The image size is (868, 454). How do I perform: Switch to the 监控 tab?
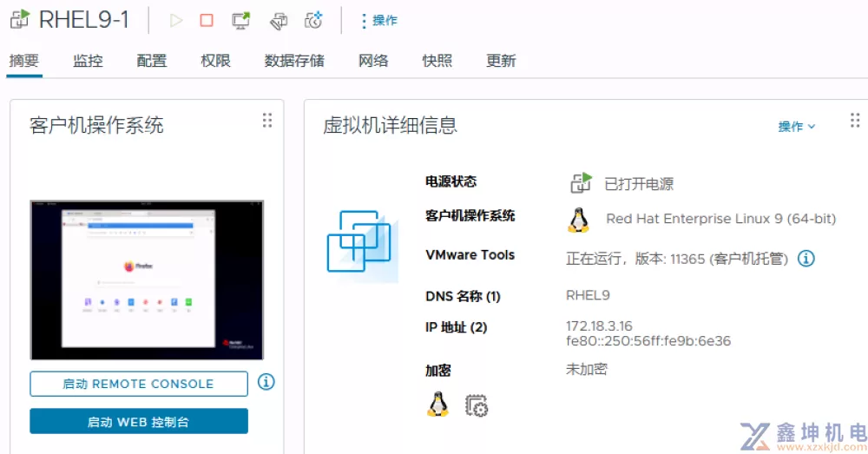click(88, 61)
